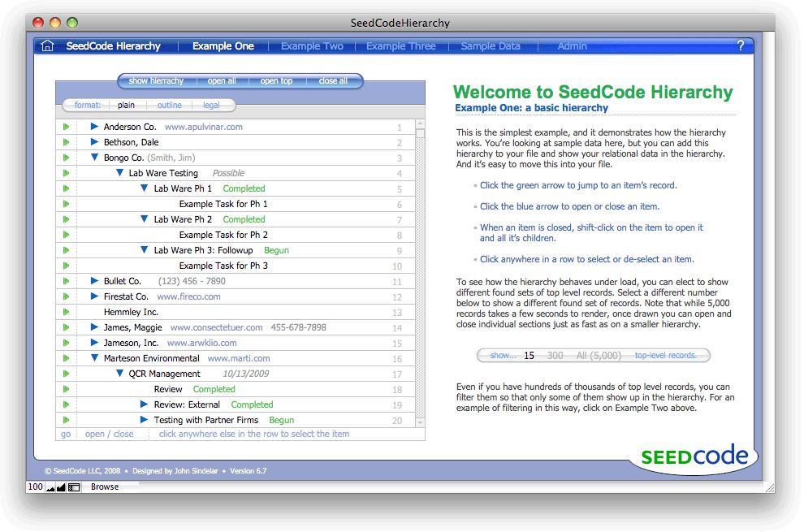Click green arrow for Bongo Co. row
The width and height of the screenshot is (804, 532).
point(66,158)
